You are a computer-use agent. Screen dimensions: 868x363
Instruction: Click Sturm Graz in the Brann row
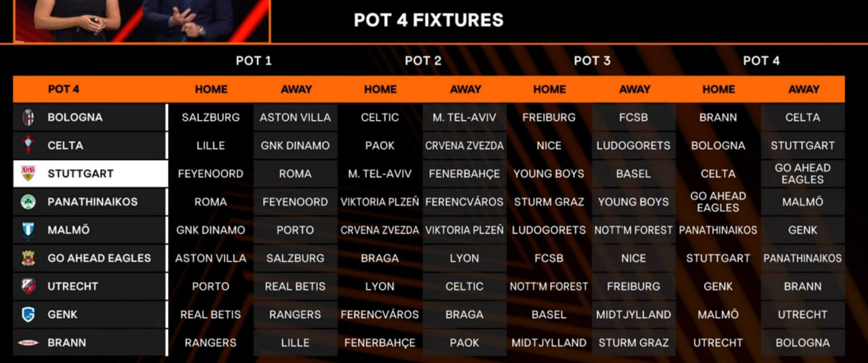click(633, 343)
